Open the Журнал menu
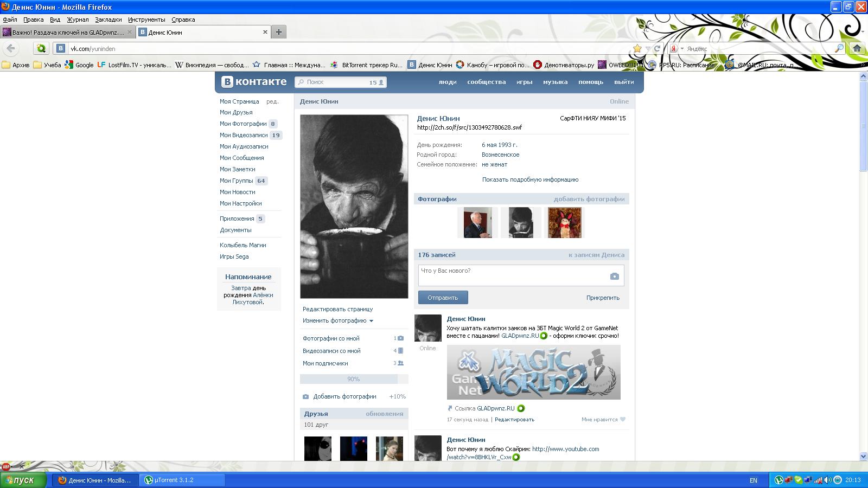 click(x=78, y=20)
